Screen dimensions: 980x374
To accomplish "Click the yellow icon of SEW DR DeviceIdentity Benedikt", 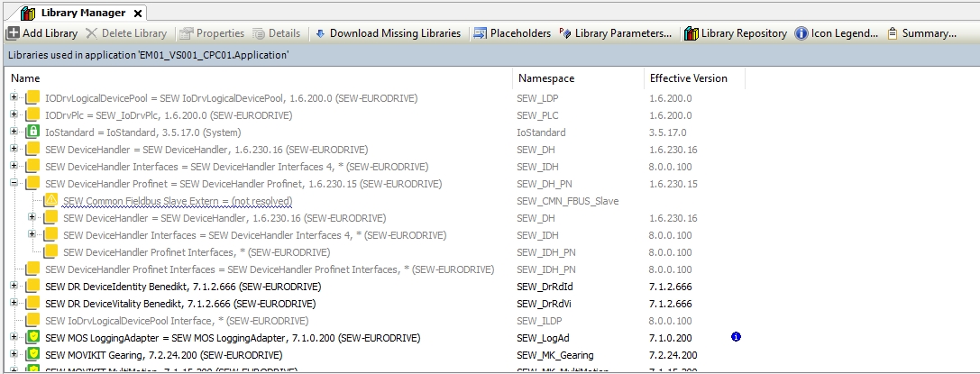I will click(x=32, y=287).
